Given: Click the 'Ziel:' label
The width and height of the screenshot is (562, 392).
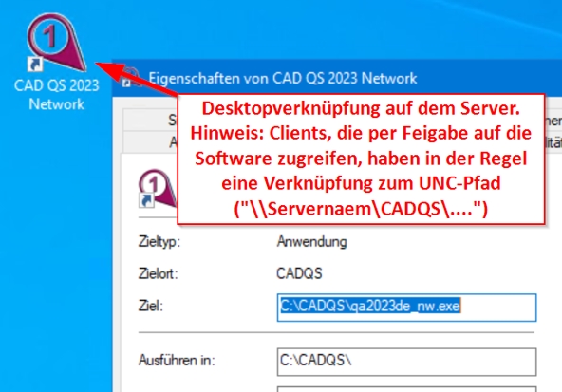Looking at the screenshot, I should 151,306.
